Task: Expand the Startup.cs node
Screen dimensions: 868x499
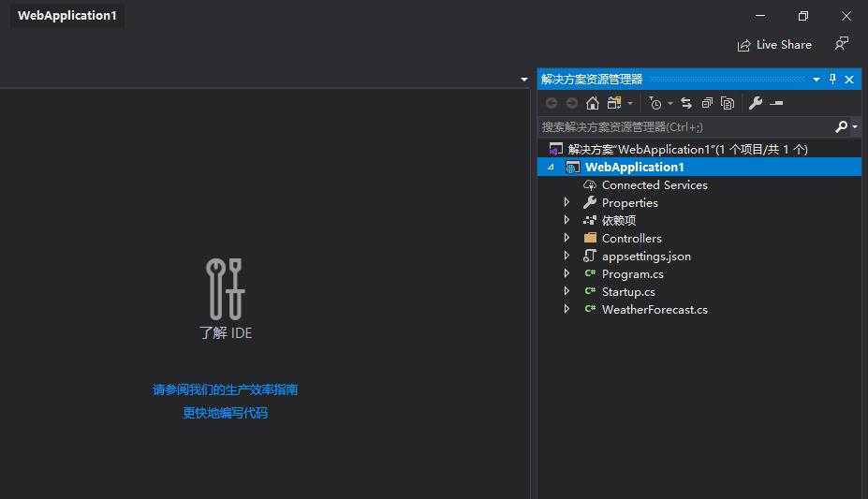Action: pyautogui.click(x=566, y=291)
